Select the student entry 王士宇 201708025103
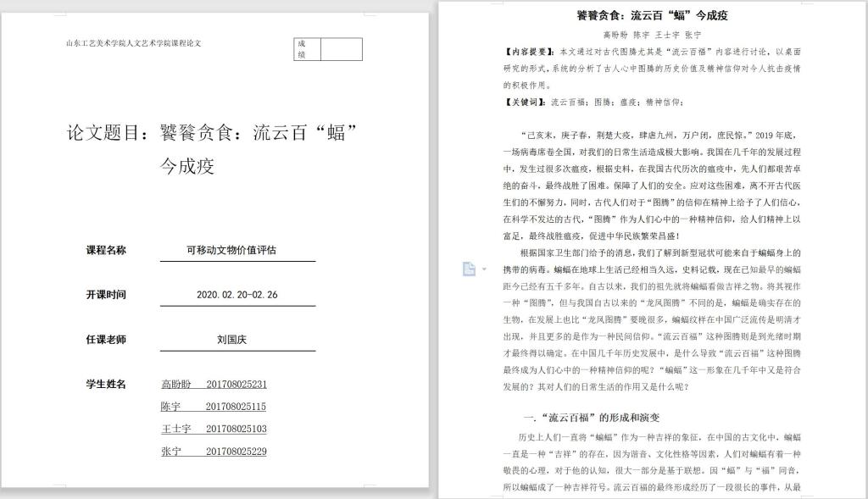Screen dimensions: 868x499 pyautogui.click(x=214, y=429)
